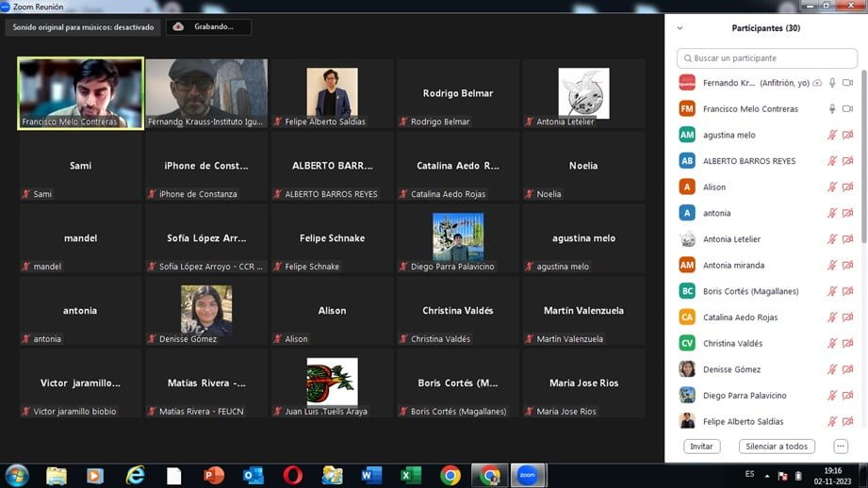The height and width of the screenshot is (488, 868).
Task: Click muted mic icon for Boris Cortés
Action: coord(831,291)
